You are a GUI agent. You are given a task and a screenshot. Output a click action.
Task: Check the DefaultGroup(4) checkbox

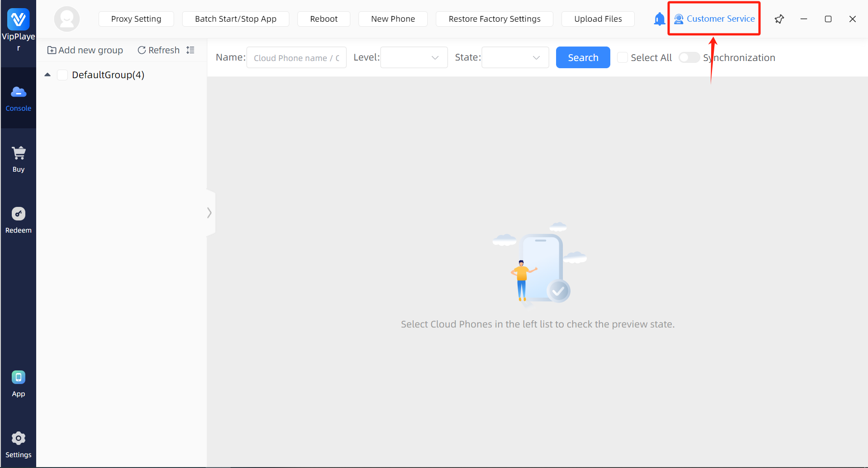click(x=62, y=75)
